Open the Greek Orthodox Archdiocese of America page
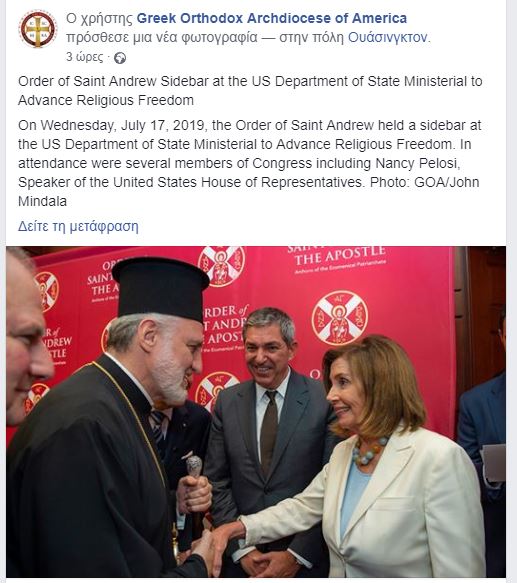The width and height of the screenshot is (517, 583). pyautogui.click(x=272, y=18)
